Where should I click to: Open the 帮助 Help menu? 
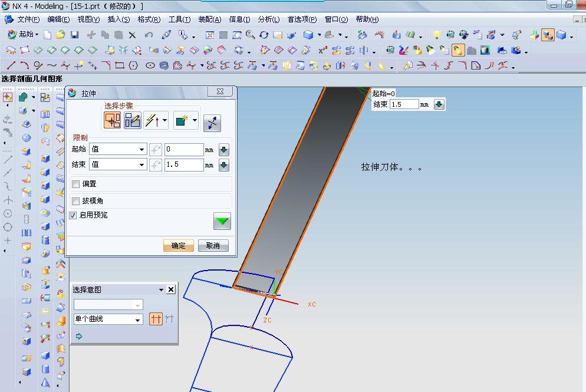367,19
